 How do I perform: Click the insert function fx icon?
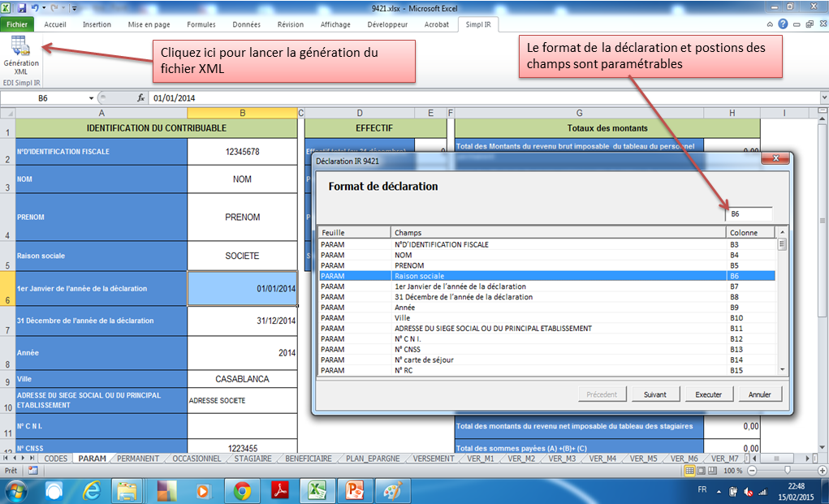click(140, 97)
